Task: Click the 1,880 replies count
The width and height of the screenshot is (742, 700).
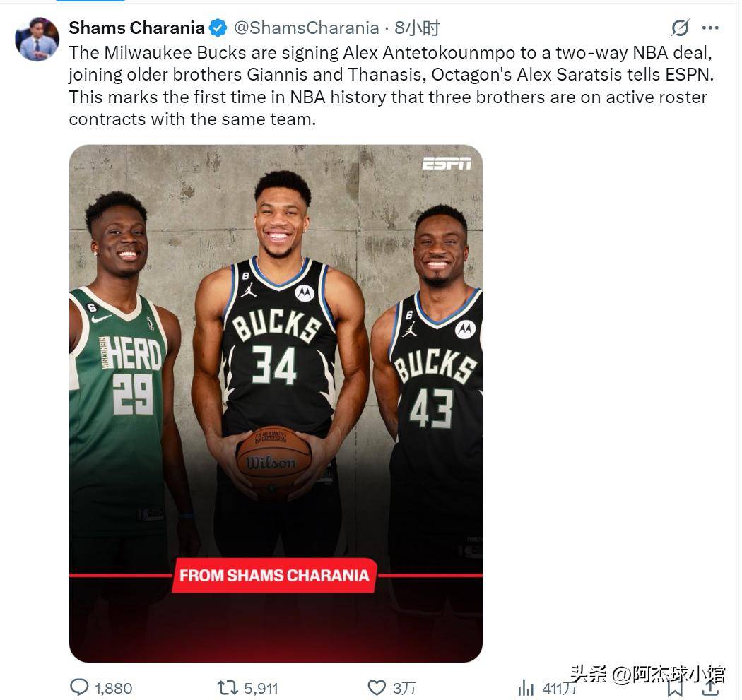Action: 113,688
